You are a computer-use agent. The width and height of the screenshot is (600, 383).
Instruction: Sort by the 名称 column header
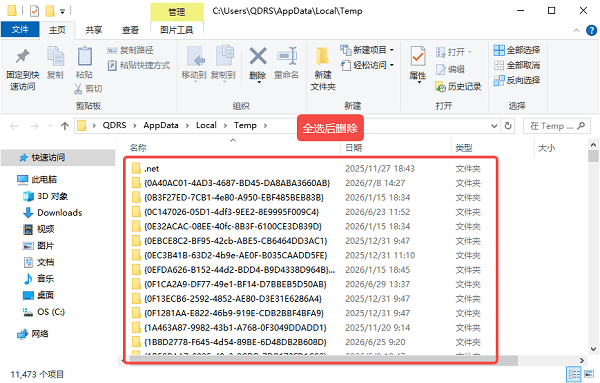tap(138, 148)
